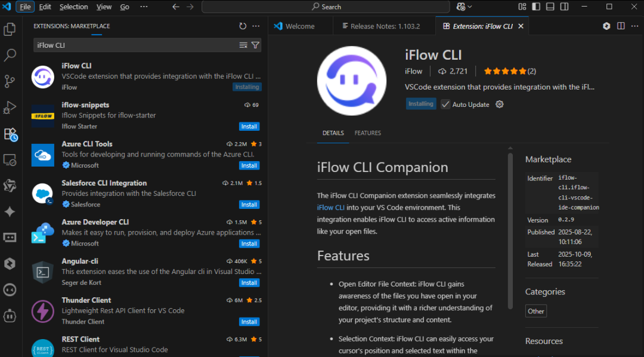Customize layout from title bar

point(522,7)
